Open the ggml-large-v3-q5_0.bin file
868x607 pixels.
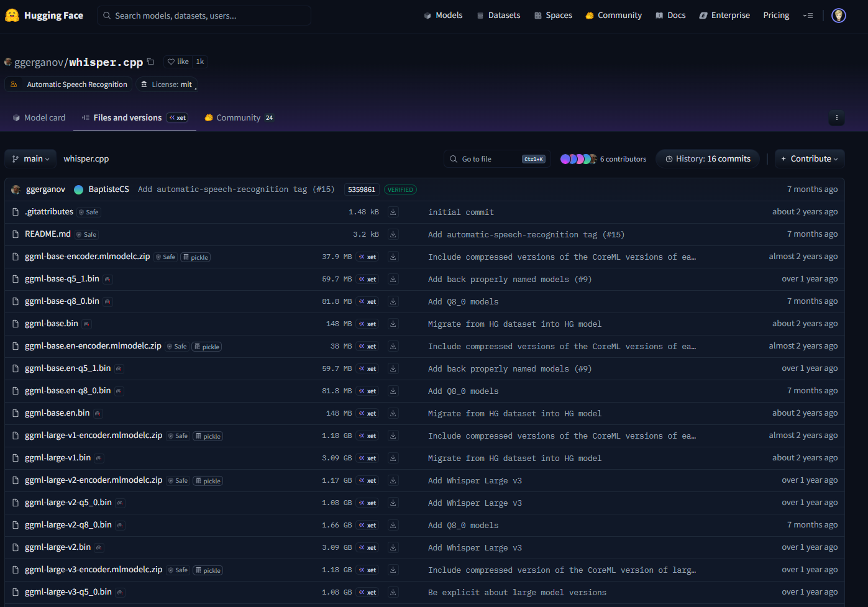(x=68, y=592)
